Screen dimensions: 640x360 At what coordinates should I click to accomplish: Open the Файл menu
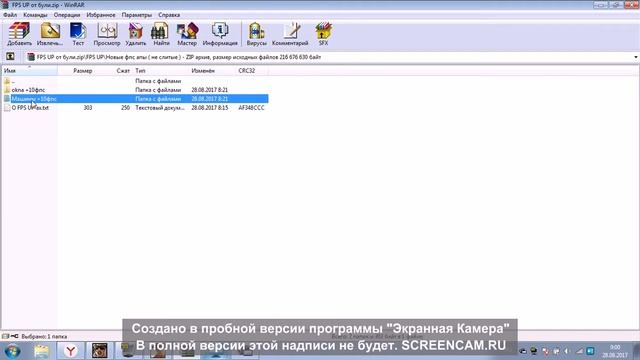tap(10, 15)
